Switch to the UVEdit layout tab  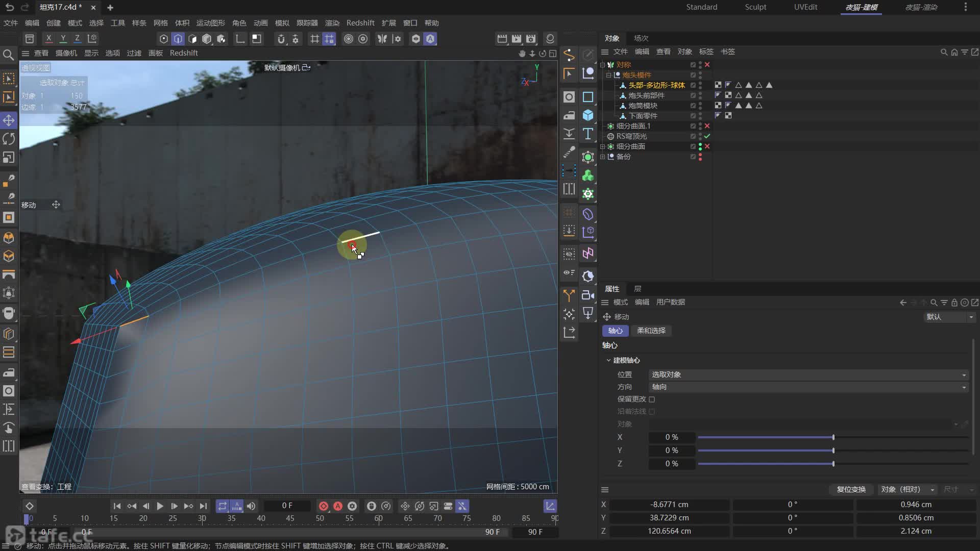tap(805, 7)
